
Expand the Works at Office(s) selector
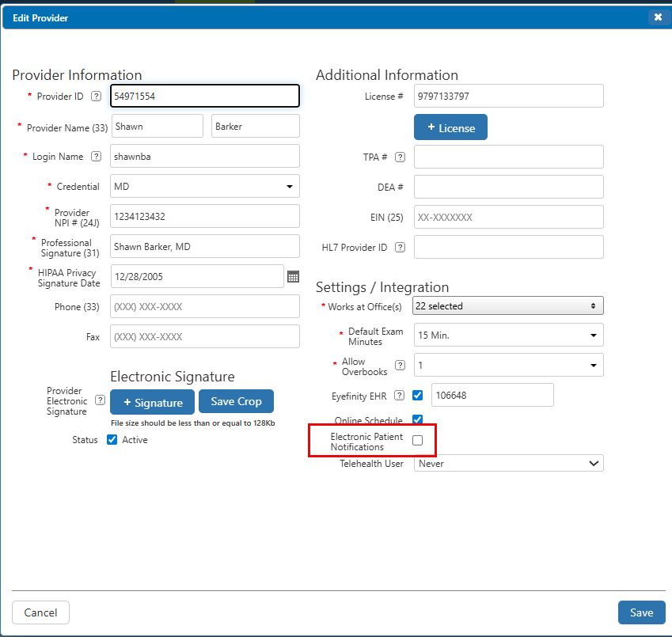pyautogui.click(x=508, y=305)
